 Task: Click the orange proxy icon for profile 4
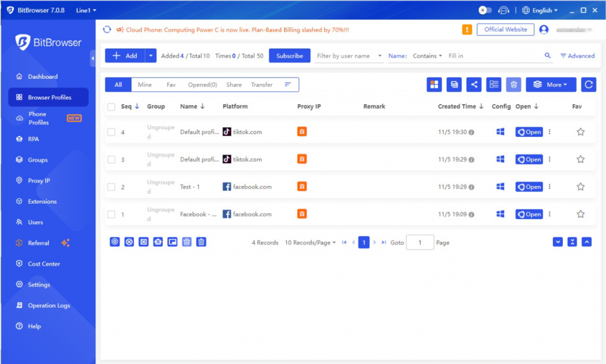(x=302, y=132)
